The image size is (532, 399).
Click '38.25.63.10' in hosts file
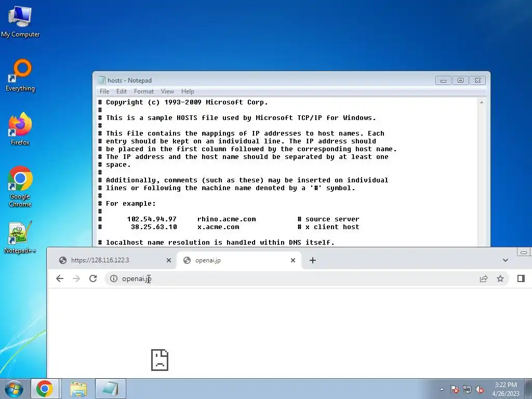[x=154, y=227]
